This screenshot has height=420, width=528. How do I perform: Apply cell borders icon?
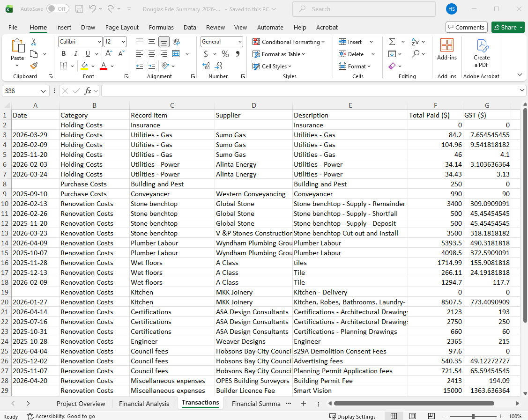[63, 66]
